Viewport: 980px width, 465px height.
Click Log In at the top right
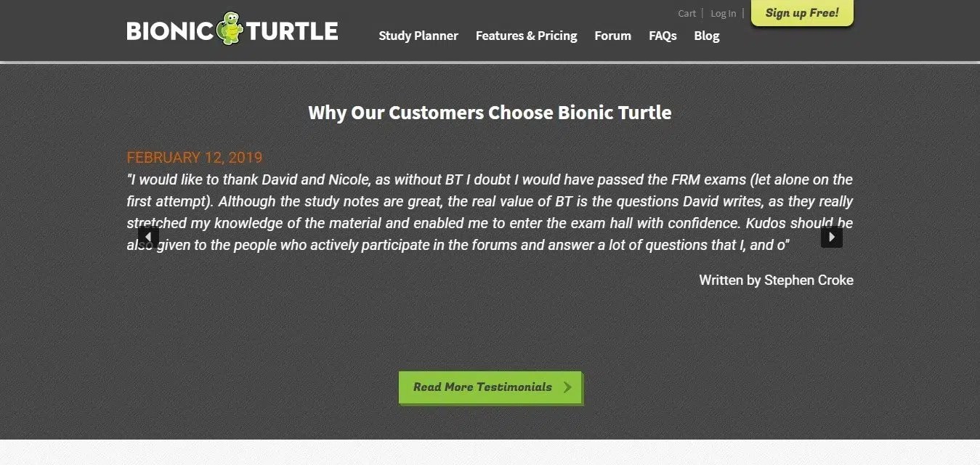723,13
